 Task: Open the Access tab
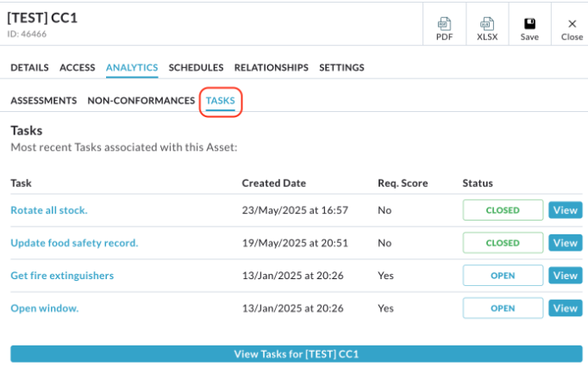(x=78, y=67)
